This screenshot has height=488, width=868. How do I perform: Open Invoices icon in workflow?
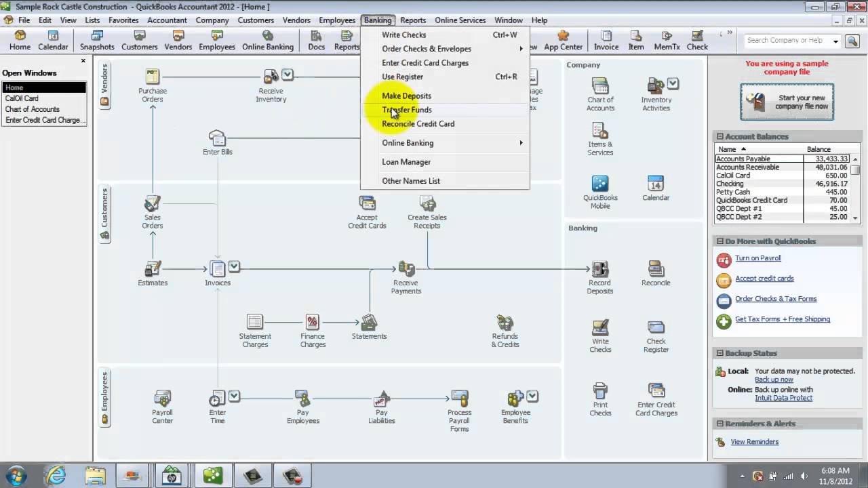point(217,268)
